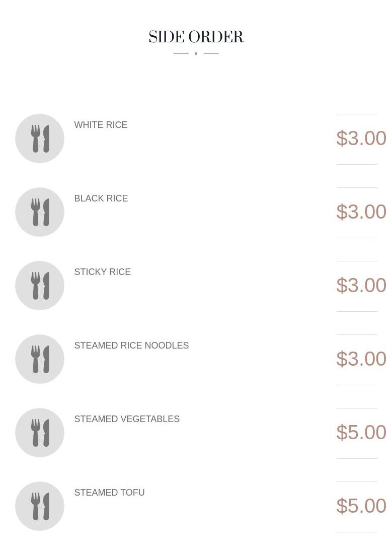
Task: Click the $3.00 price for Black Rice
Action: coord(361,212)
